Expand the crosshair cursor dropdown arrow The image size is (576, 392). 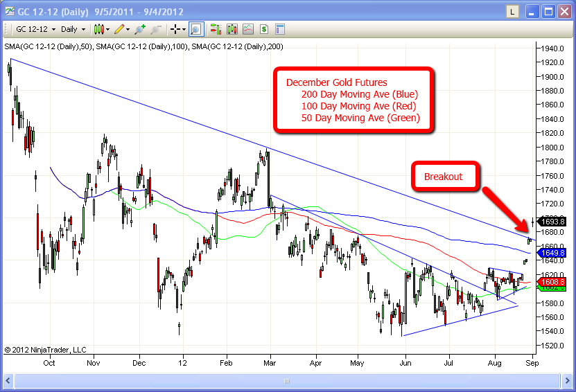pyautogui.click(x=184, y=29)
